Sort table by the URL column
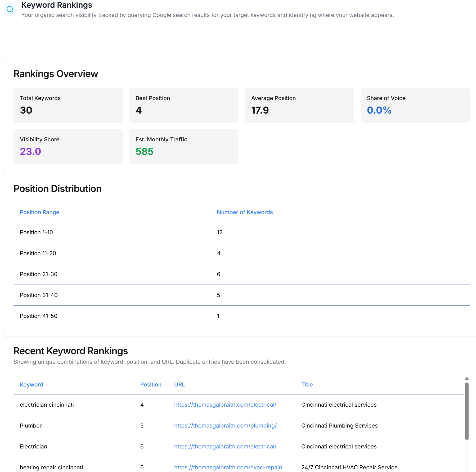The width and height of the screenshot is (476, 472). click(179, 384)
